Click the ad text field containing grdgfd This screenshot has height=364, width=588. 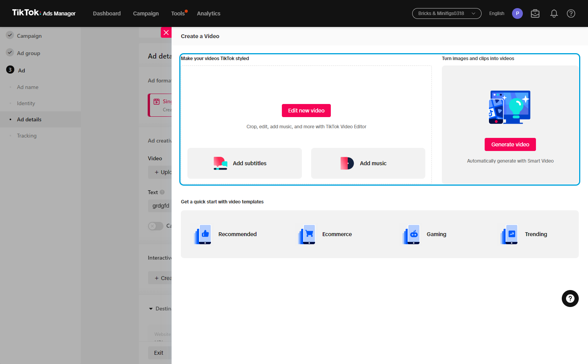tap(160, 206)
